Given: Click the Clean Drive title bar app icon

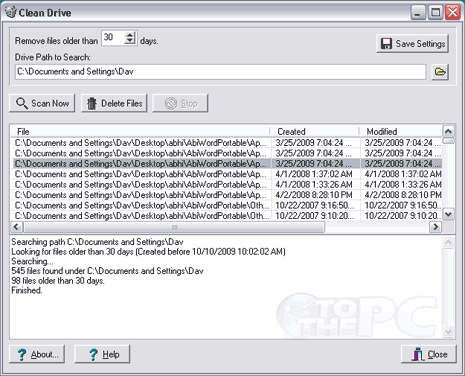Looking at the screenshot, I should point(11,12).
